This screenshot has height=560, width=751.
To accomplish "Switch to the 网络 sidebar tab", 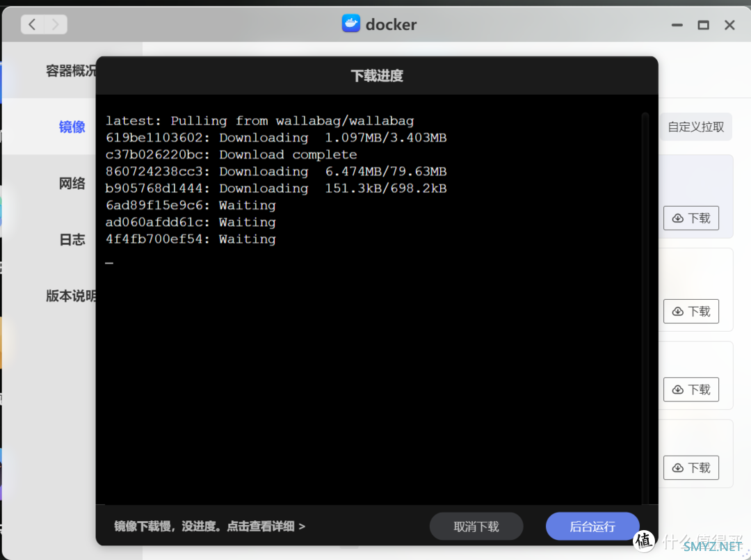I will point(72,183).
